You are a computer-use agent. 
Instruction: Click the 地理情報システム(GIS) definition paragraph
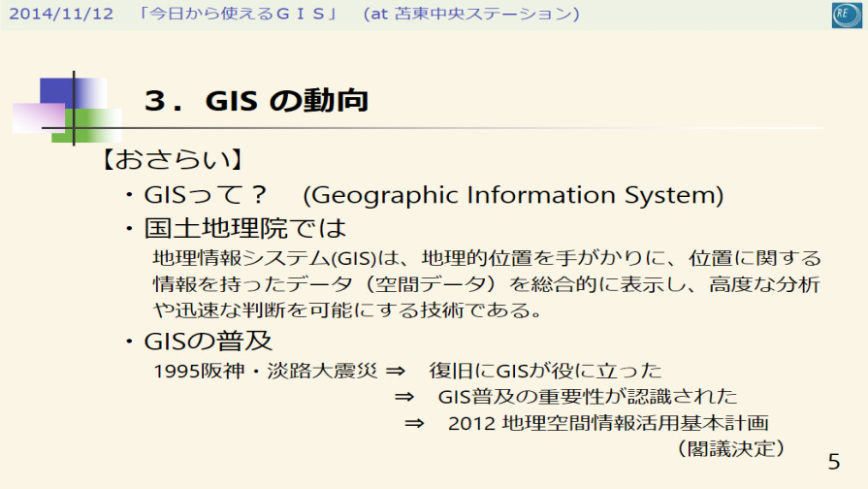point(487,285)
